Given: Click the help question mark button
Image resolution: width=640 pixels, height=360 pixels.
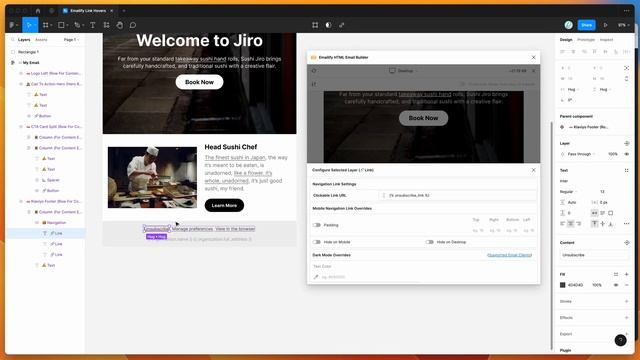Looking at the screenshot, I should point(620,340).
